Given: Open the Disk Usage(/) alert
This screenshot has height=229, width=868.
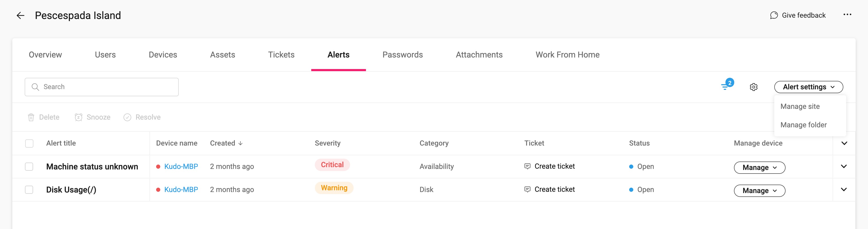Looking at the screenshot, I should point(71,190).
